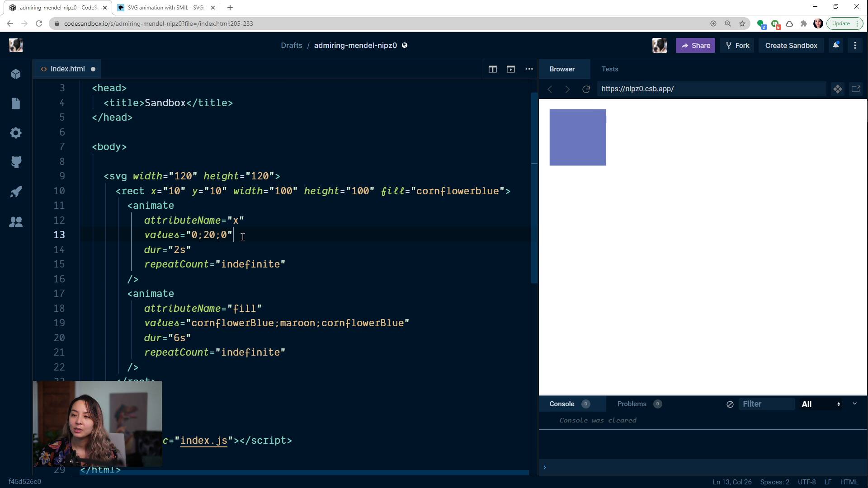Click the split editor layout icon
This screenshot has height=488, width=868.
coord(492,69)
